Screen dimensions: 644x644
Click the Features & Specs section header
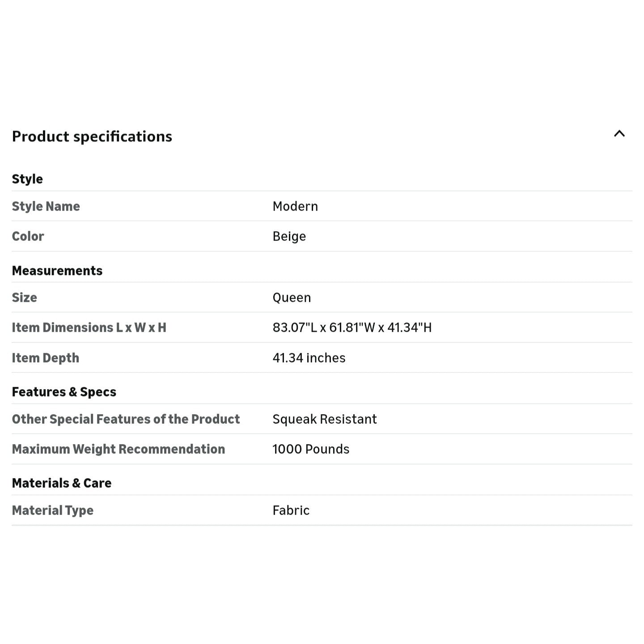(x=64, y=392)
